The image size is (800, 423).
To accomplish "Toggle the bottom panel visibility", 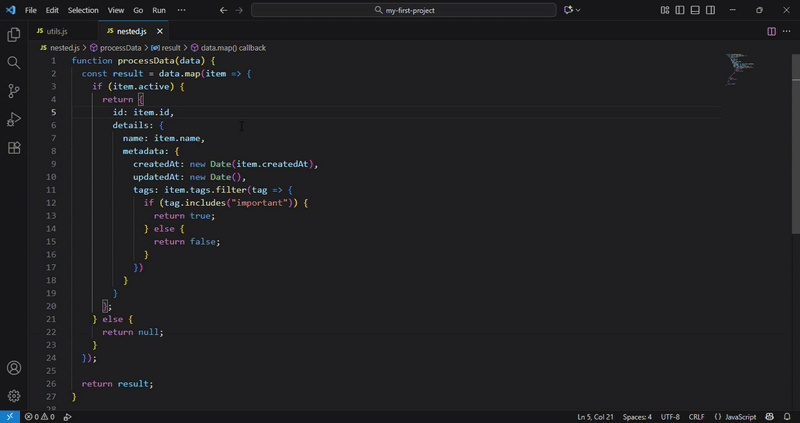I will 695,10.
